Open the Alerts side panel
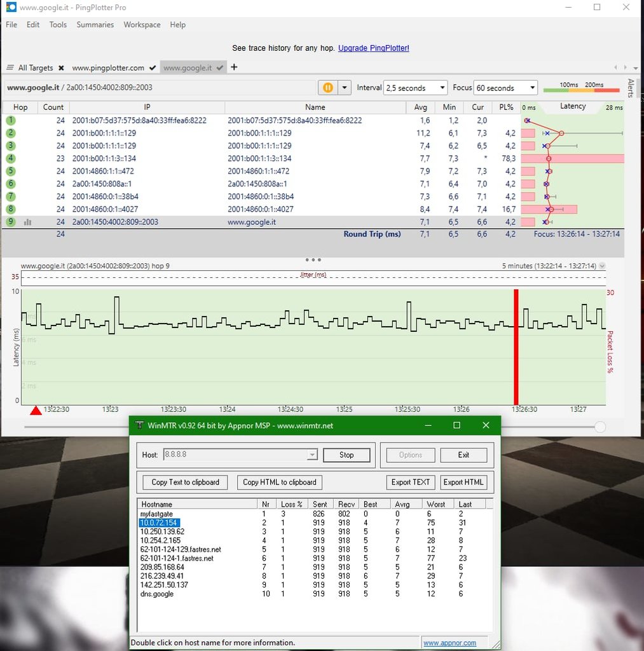This screenshot has height=651, width=644. 631,88
